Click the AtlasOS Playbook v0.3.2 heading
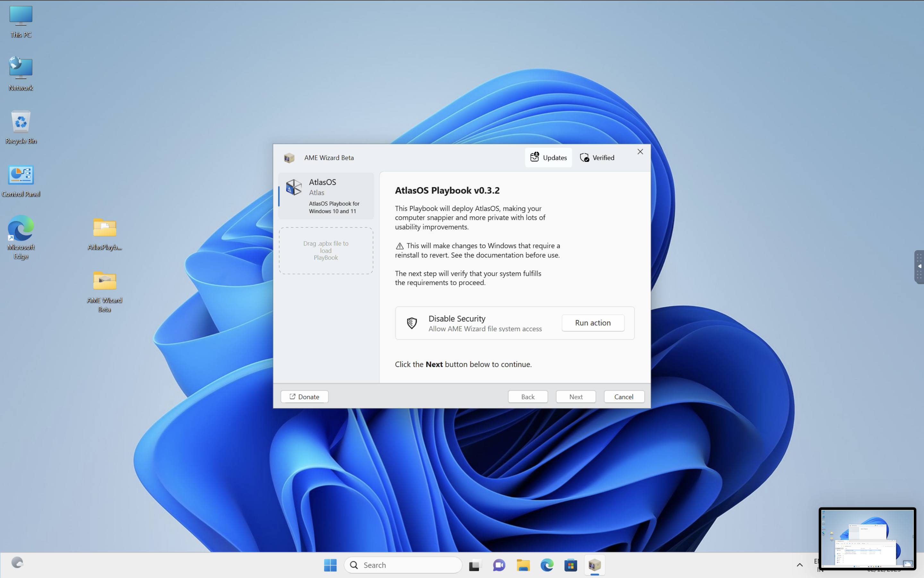 coord(447,190)
